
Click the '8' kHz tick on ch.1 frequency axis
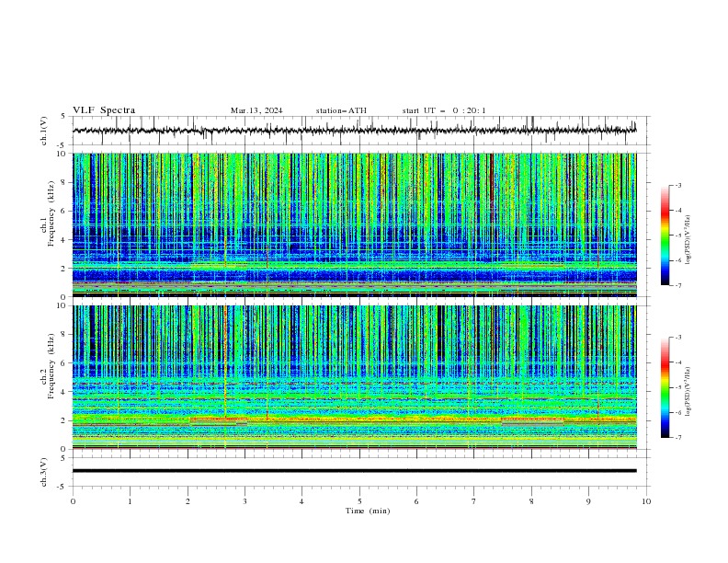[64, 182]
